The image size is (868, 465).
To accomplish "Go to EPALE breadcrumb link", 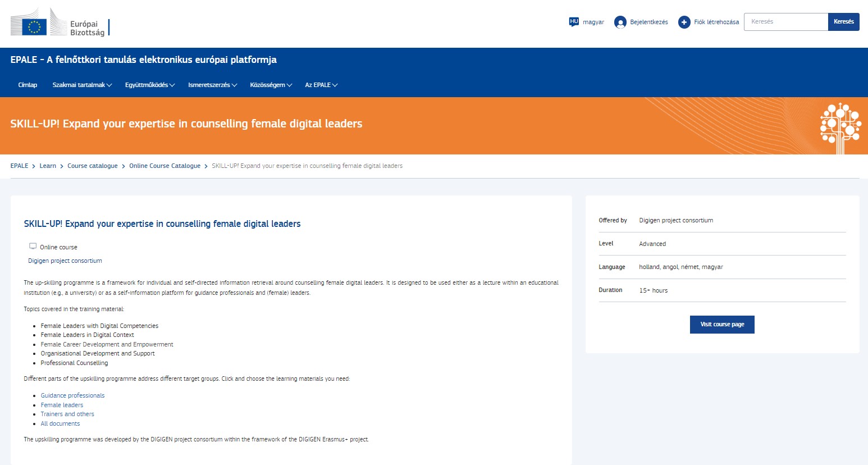I will [19, 166].
